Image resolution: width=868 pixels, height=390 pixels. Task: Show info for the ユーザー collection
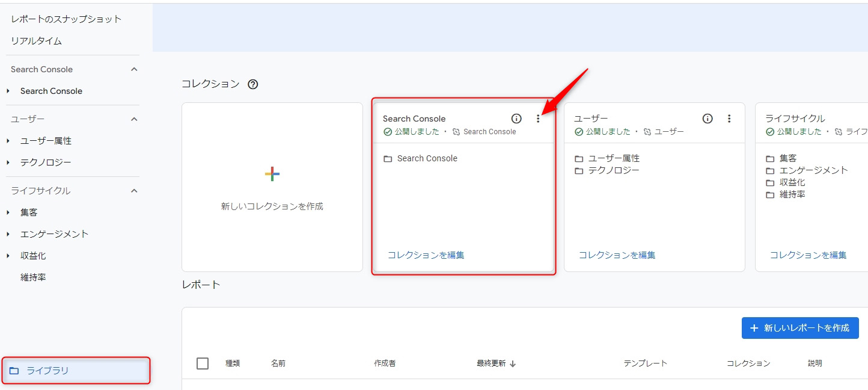pyautogui.click(x=708, y=119)
